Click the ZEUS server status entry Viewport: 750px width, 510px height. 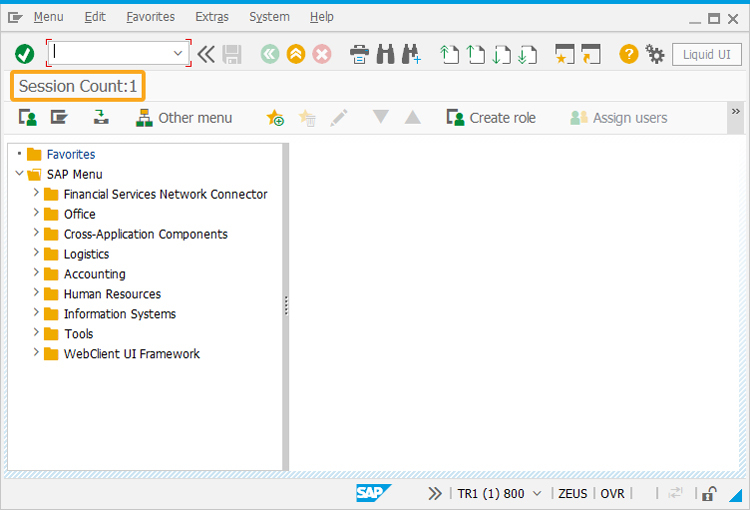(x=573, y=494)
